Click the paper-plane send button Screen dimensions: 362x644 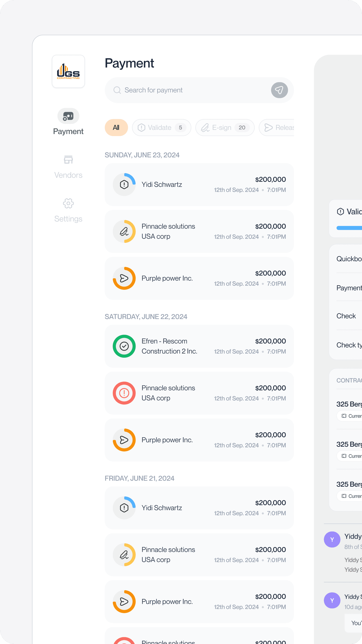(279, 90)
